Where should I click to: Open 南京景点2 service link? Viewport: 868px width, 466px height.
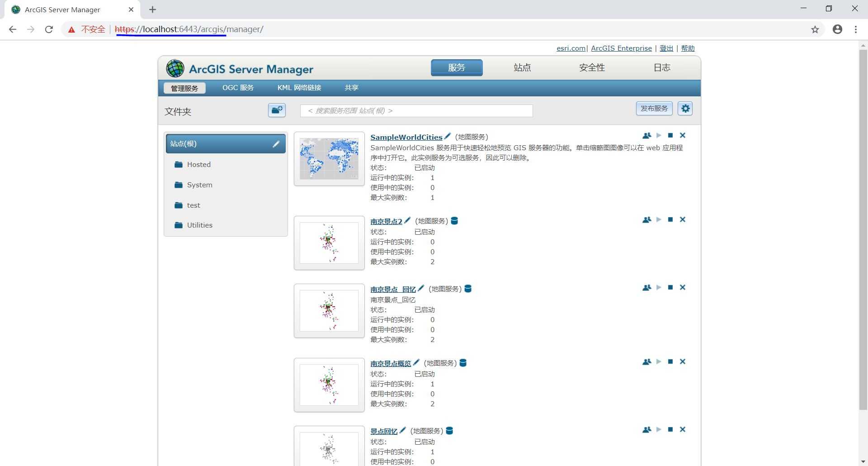tap(386, 221)
